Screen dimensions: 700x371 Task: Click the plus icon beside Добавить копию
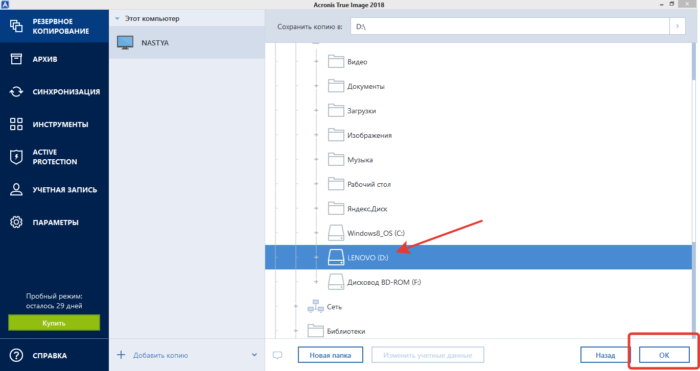pos(121,355)
